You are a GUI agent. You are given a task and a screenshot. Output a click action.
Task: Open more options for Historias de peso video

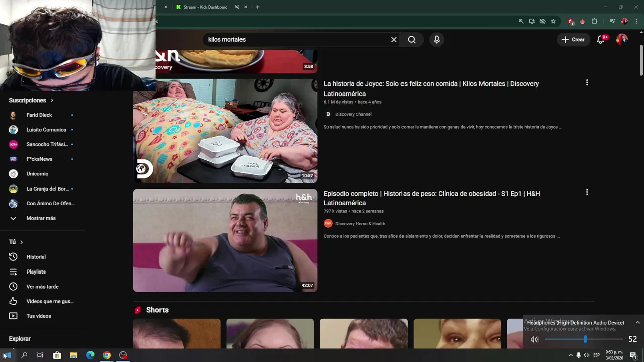(x=587, y=192)
